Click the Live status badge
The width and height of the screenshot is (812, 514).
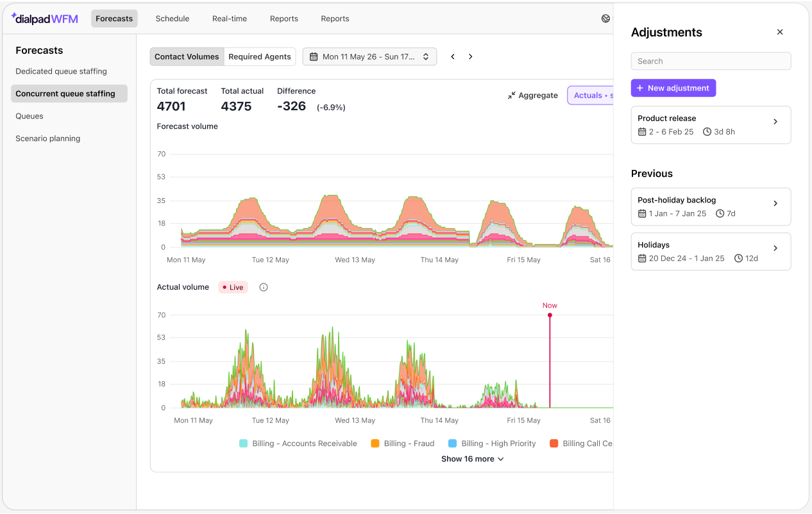[233, 287]
